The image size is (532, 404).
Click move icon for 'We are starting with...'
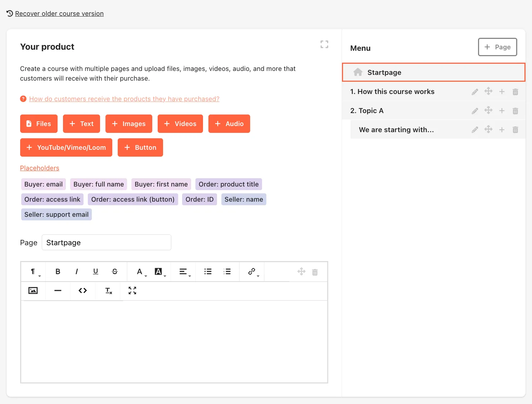[x=488, y=129]
